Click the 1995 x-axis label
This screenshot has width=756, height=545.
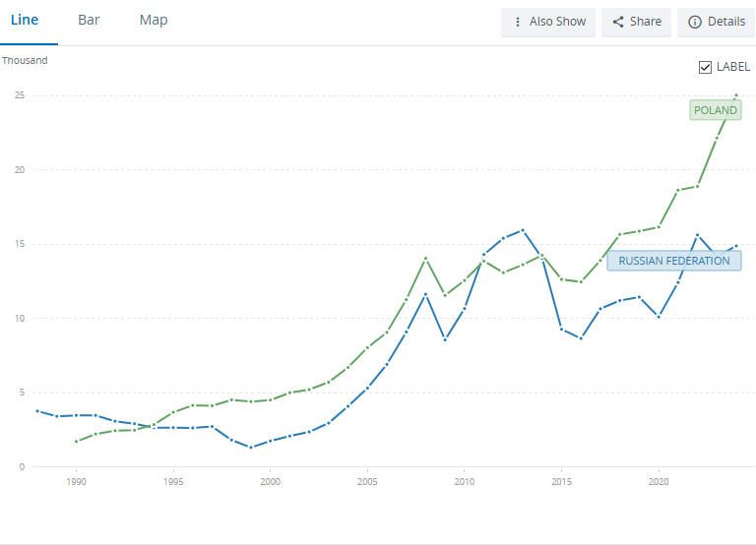click(x=173, y=481)
